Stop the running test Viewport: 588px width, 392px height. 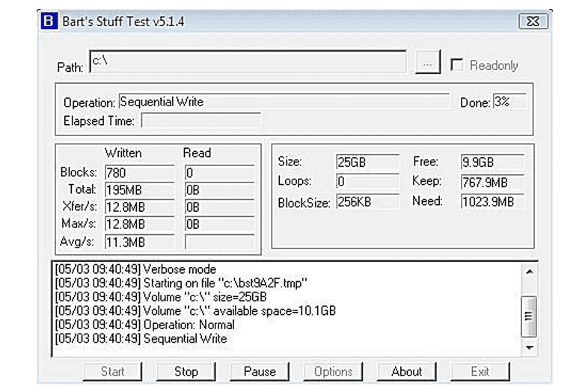(186, 371)
